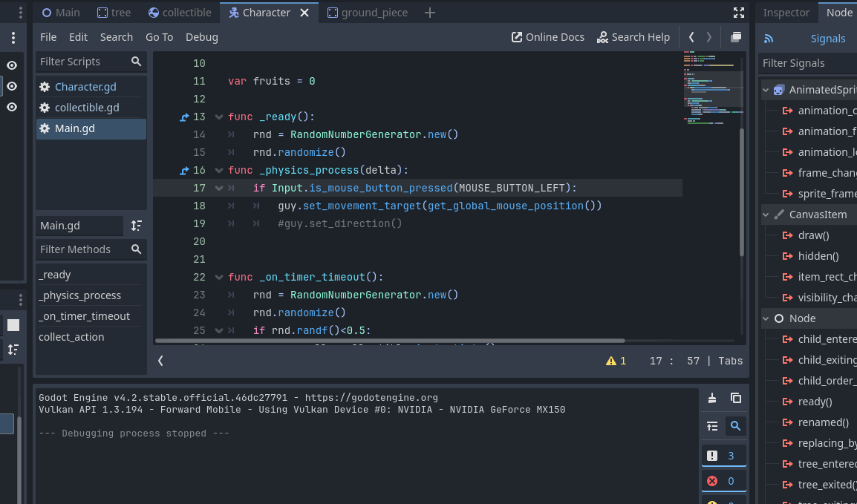This screenshot has height=504, width=857.
Task: Toggle the warnings filter showing 3
Action: click(x=723, y=454)
